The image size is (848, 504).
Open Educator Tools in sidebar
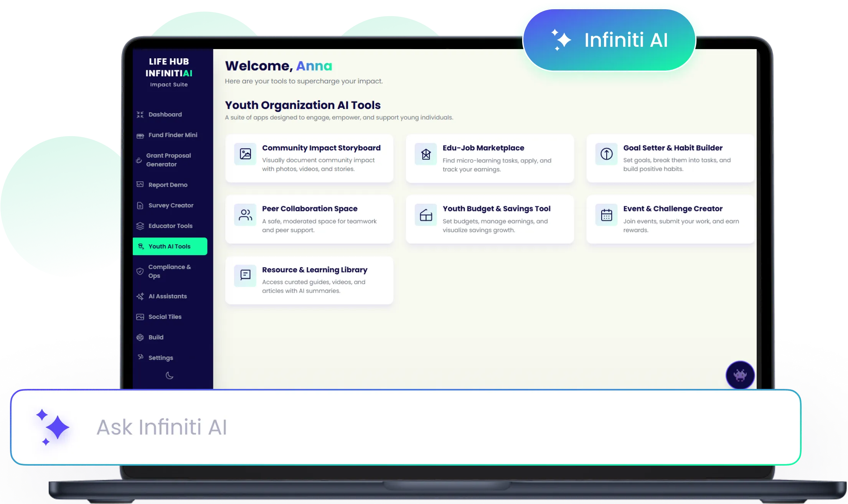click(170, 226)
